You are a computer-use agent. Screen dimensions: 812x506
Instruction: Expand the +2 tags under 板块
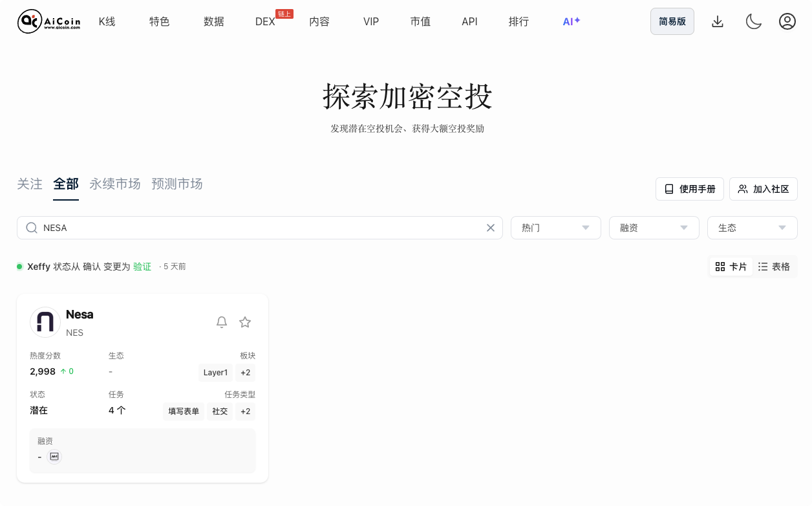(245, 373)
